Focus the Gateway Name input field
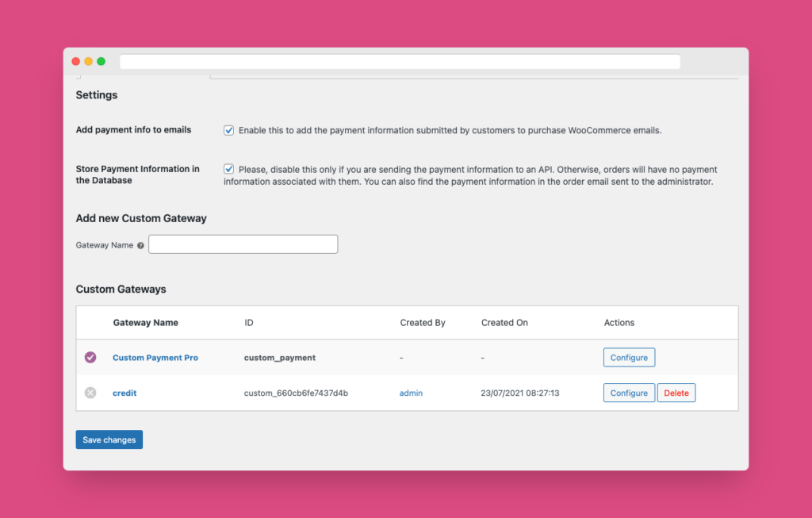 [x=243, y=244]
